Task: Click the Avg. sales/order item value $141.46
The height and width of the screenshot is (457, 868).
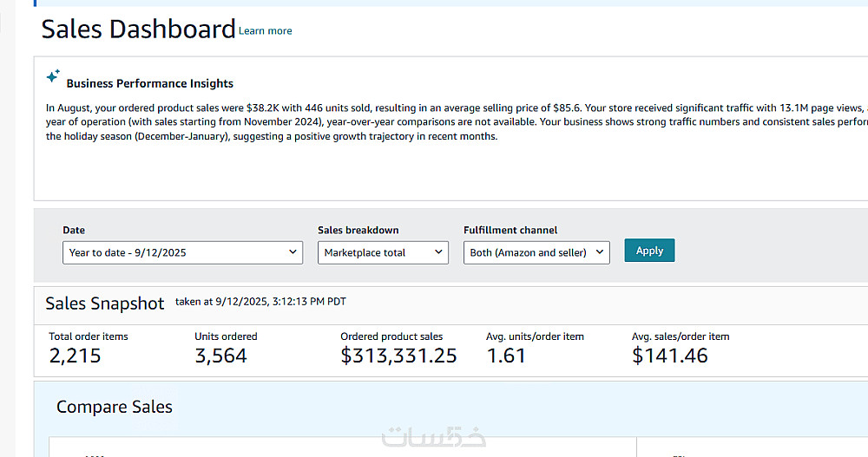Action: pos(669,356)
